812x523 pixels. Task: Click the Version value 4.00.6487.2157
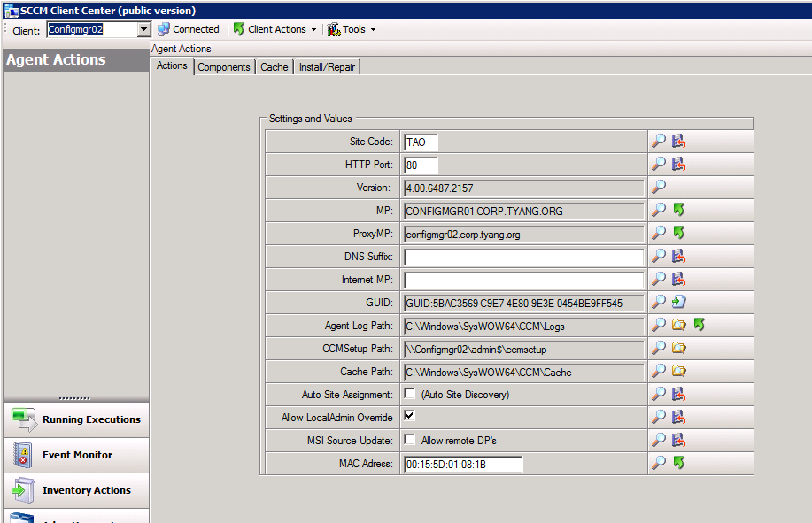[522, 188]
